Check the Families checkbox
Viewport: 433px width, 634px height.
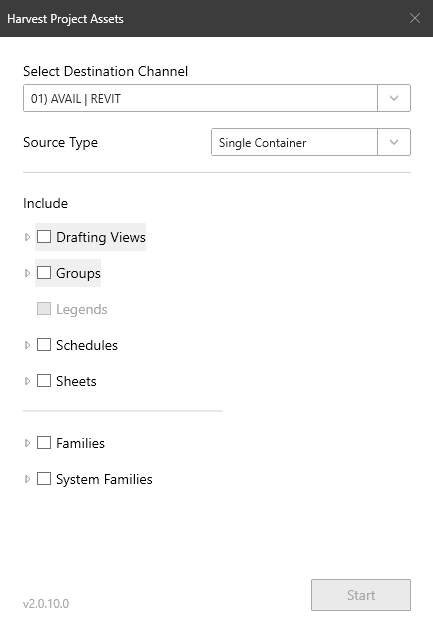click(x=44, y=442)
